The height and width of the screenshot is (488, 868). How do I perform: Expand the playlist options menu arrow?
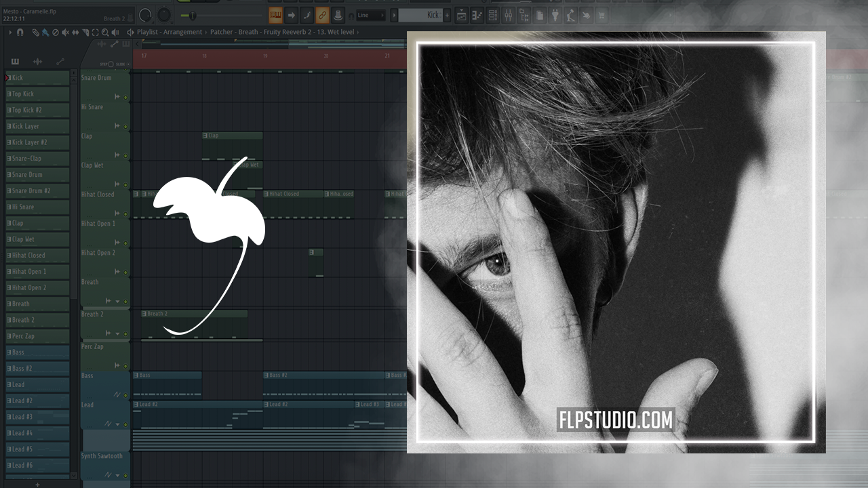(10, 32)
